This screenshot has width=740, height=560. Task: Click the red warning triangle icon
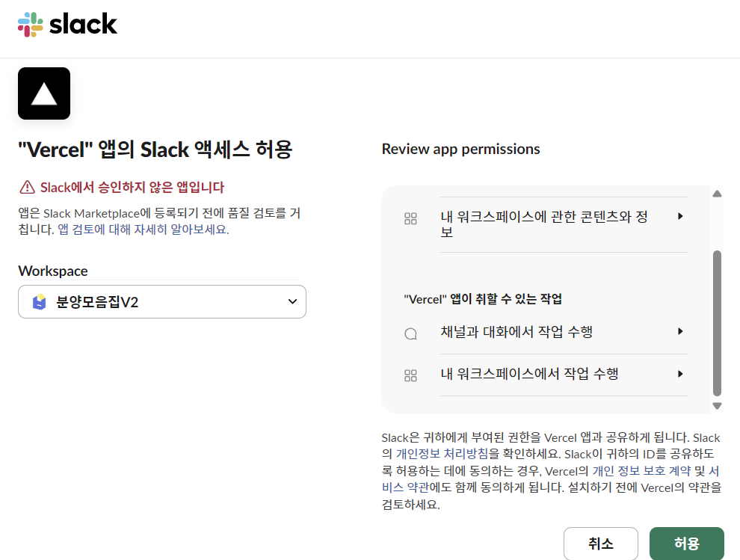[27, 188]
